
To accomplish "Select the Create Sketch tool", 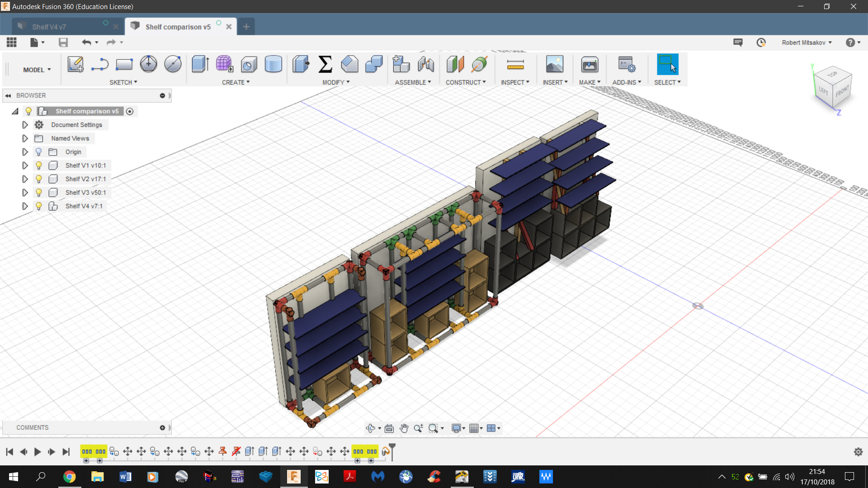I will (x=75, y=64).
